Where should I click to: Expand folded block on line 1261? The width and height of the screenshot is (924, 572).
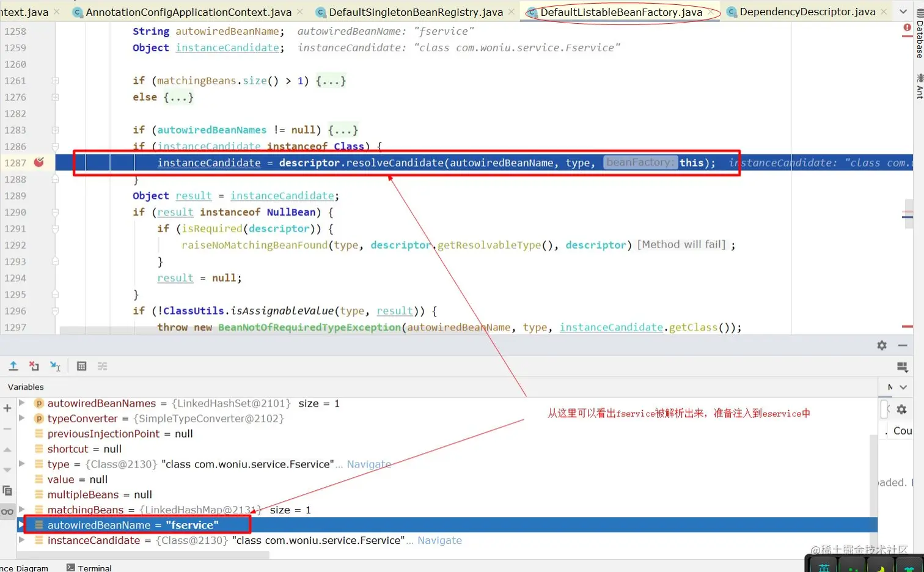pos(55,81)
